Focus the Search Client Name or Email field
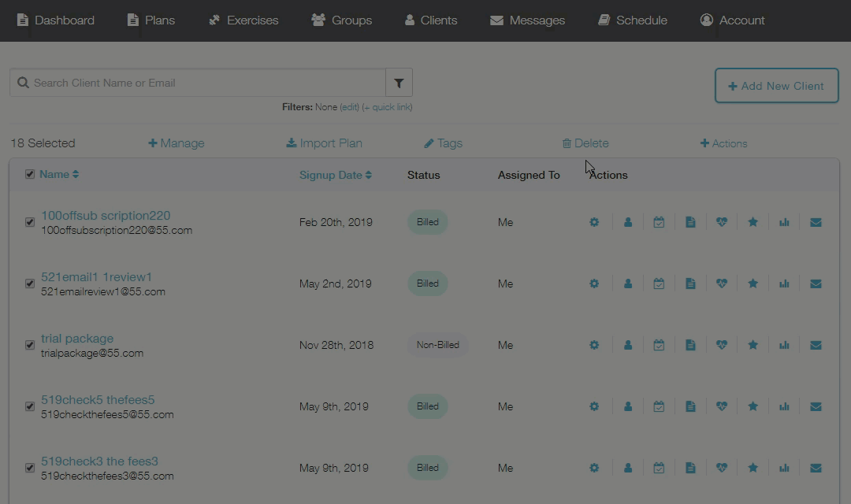The height and width of the screenshot is (504, 851). [x=205, y=83]
